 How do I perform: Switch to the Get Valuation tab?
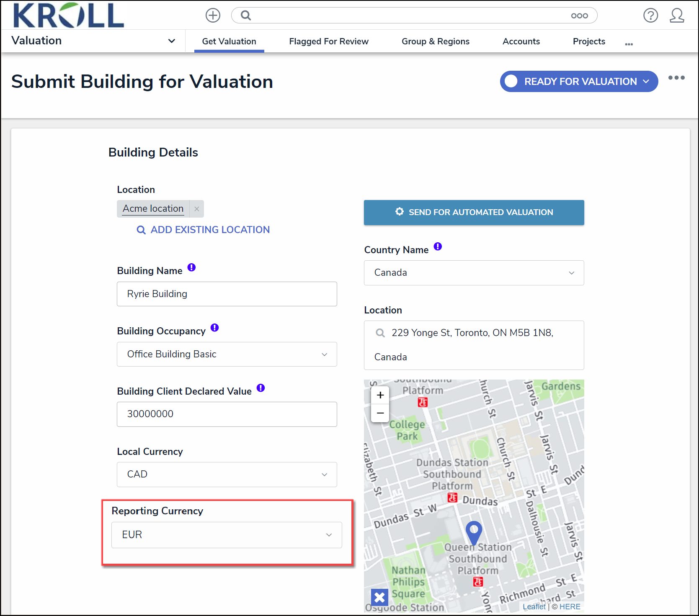point(229,41)
